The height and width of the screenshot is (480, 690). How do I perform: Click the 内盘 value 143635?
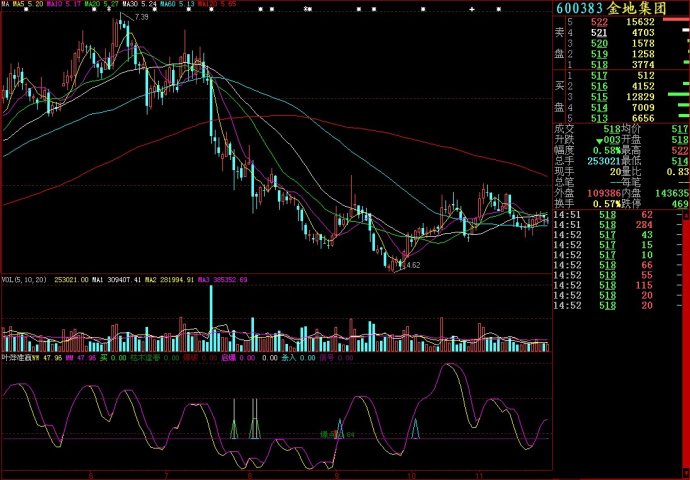coord(672,193)
